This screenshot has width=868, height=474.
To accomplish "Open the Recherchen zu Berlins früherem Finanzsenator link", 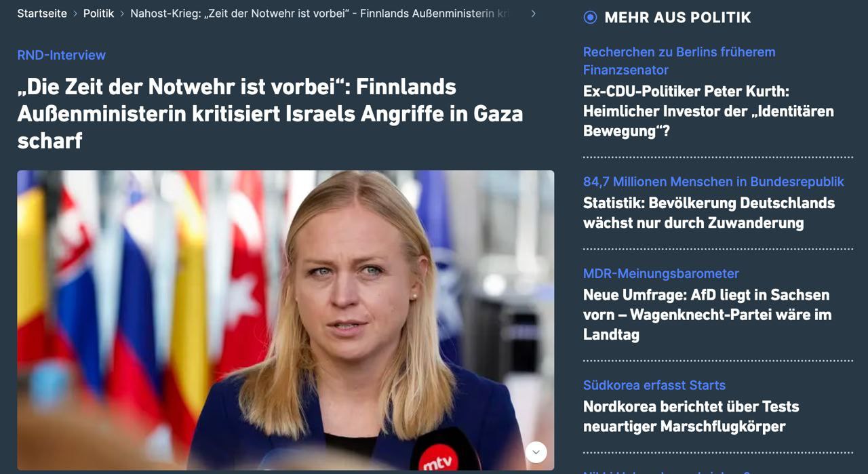I will 679,60.
